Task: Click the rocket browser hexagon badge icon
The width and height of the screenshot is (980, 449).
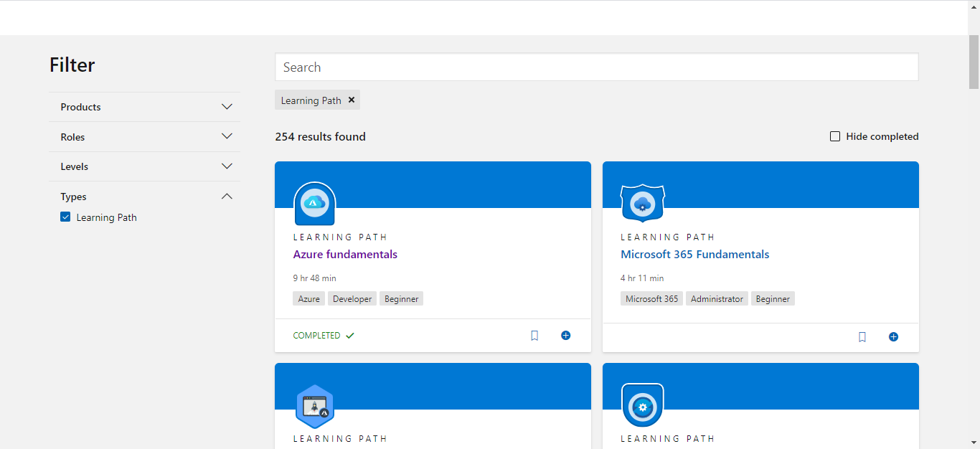Action: (315, 407)
